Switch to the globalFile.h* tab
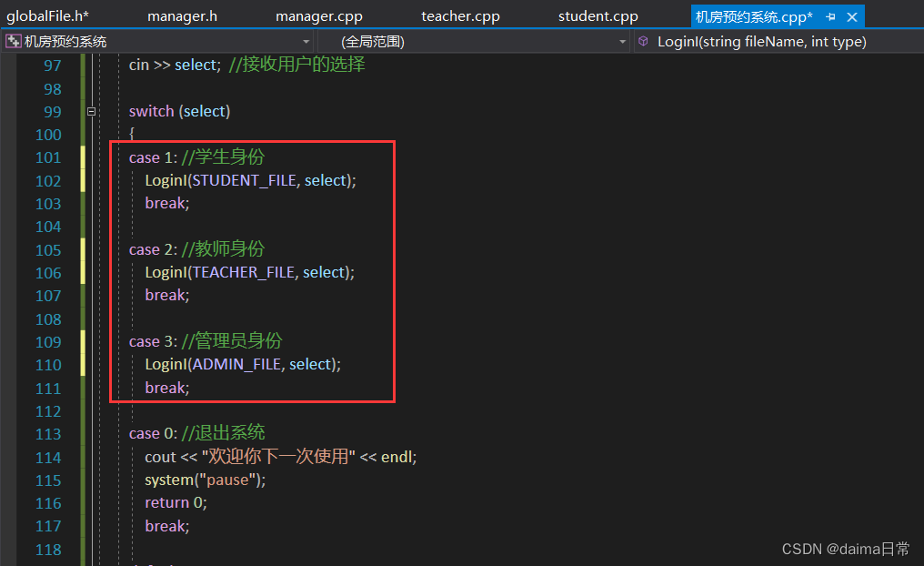This screenshot has width=924, height=566. click(47, 15)
